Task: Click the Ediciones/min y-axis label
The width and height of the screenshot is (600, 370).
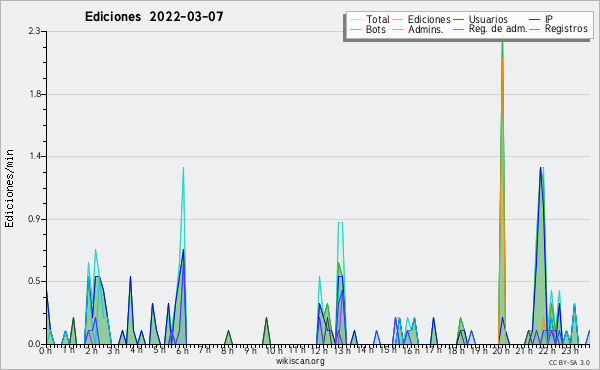Action: (9, 189)
